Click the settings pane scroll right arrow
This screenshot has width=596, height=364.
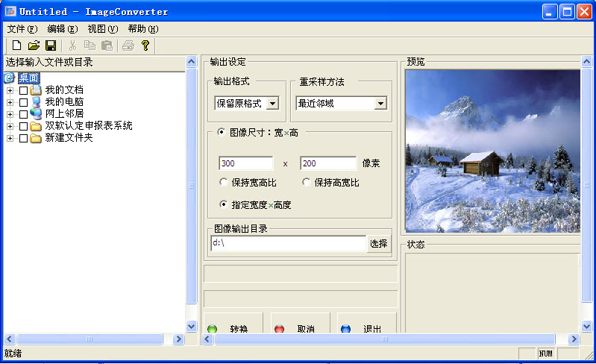click(x=574, y=339)
